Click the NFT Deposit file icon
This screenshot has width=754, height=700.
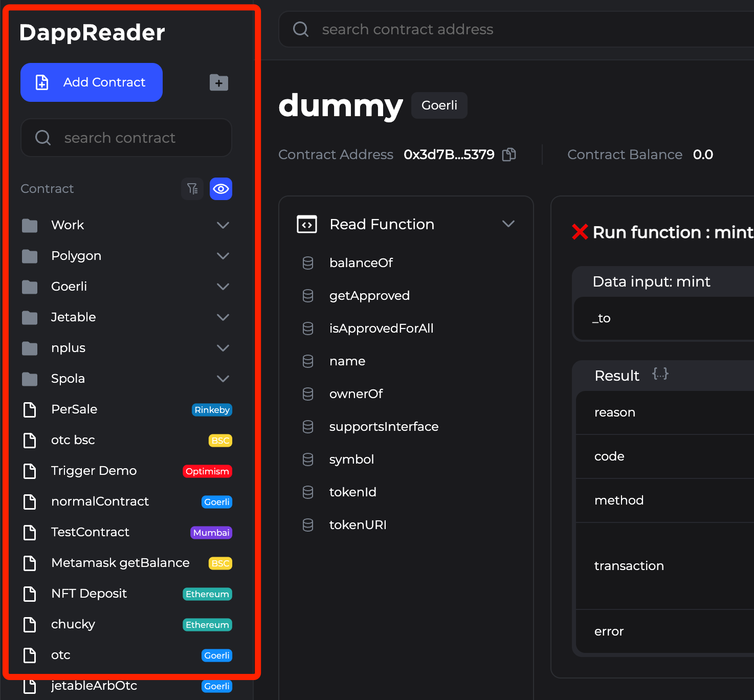point(30,594)
